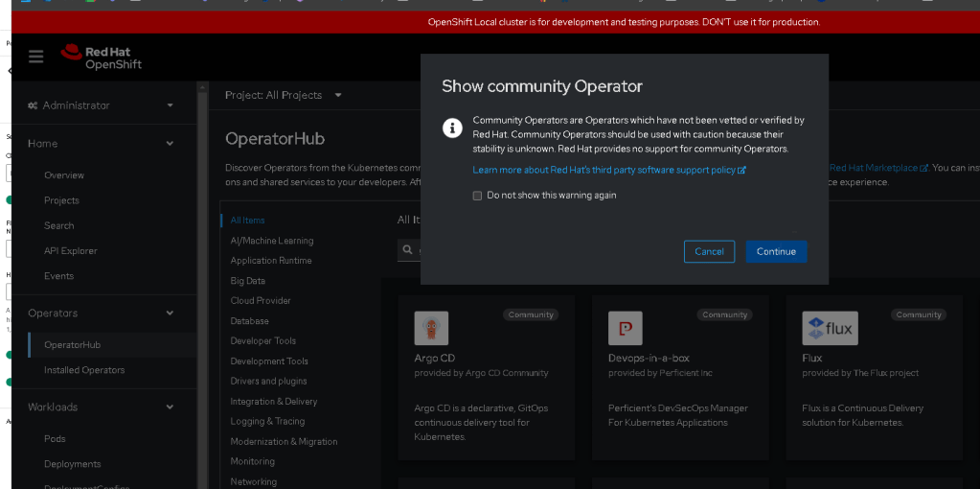The width and height of the screenshot is (980, 489).
Task: Click the Devops-in-a-box operator title
Action: (x=649, y=359)
